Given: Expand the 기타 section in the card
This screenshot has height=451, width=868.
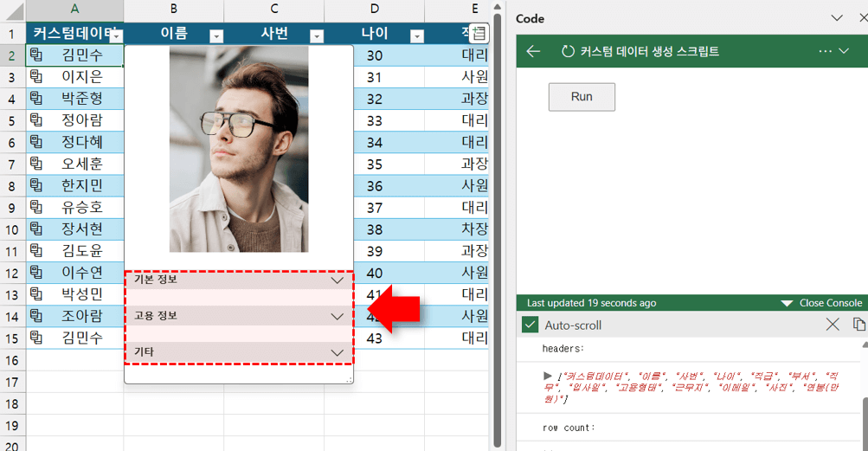Looking at the screenshot, I should (338, 353).
